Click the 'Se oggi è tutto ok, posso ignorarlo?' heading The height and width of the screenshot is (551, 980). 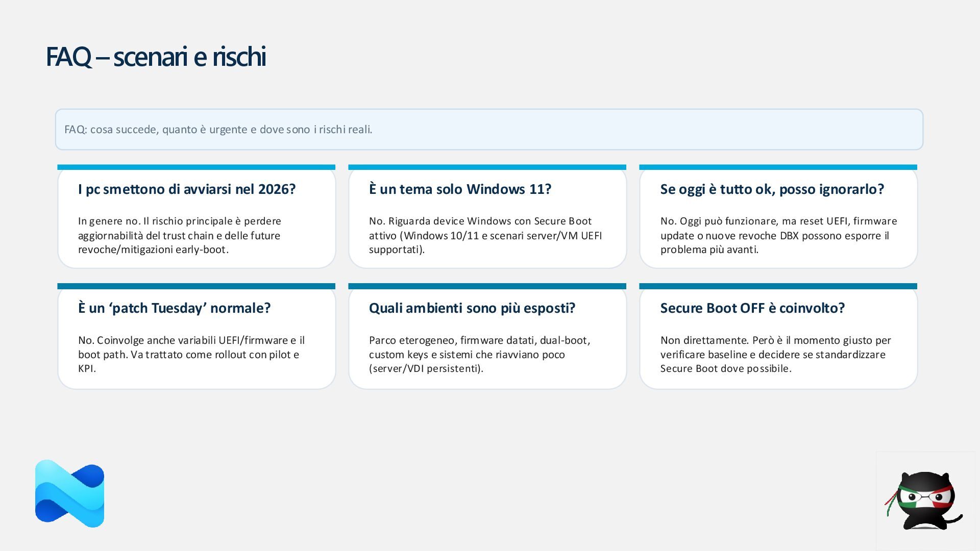pos(772,189)
